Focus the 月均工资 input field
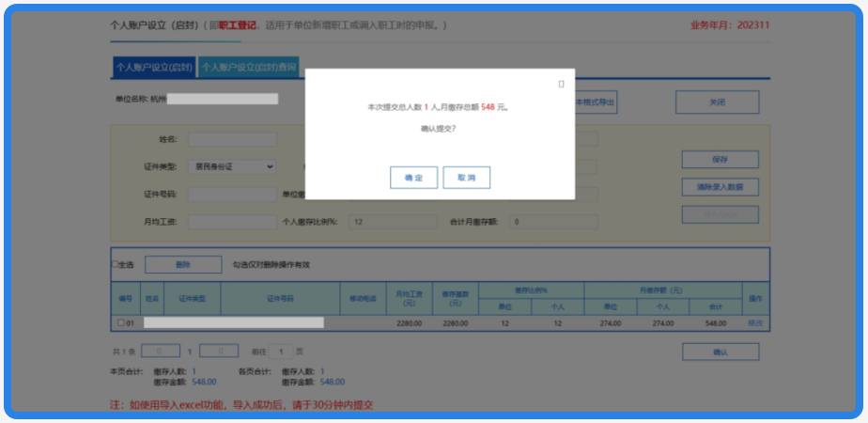The height and width of the screenshot is (423, 868). pyautogui.click(x=232, y=222)
